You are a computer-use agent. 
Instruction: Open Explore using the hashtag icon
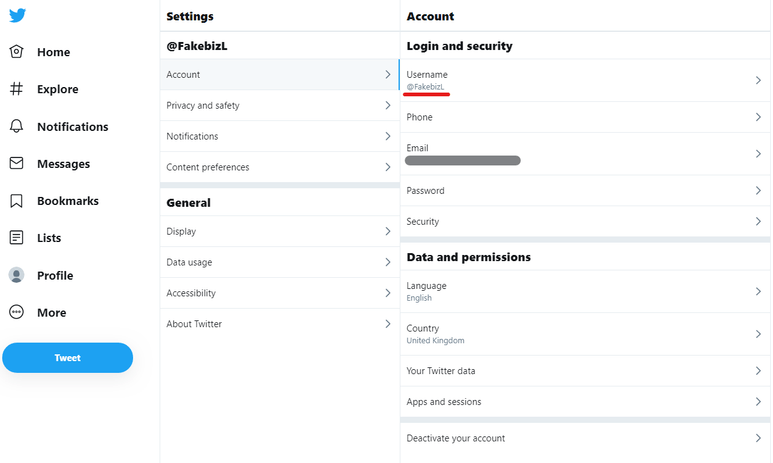pos(16,89)
